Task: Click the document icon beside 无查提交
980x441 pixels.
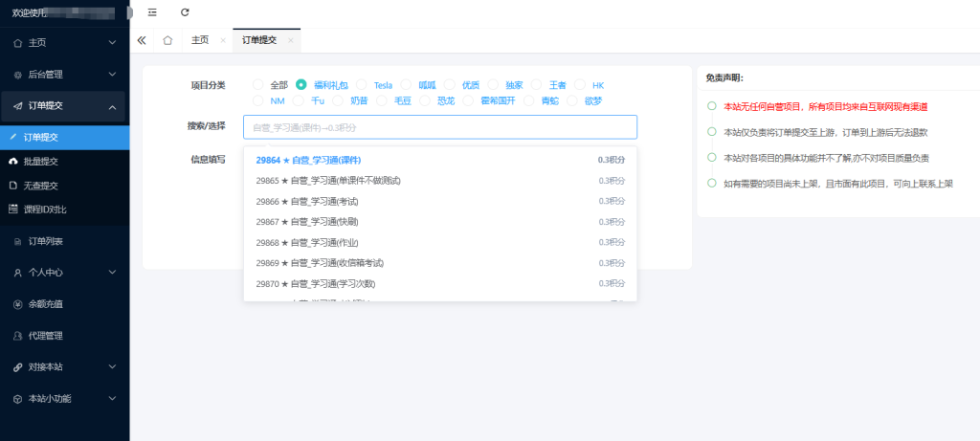Action: [x=13, y=186]
